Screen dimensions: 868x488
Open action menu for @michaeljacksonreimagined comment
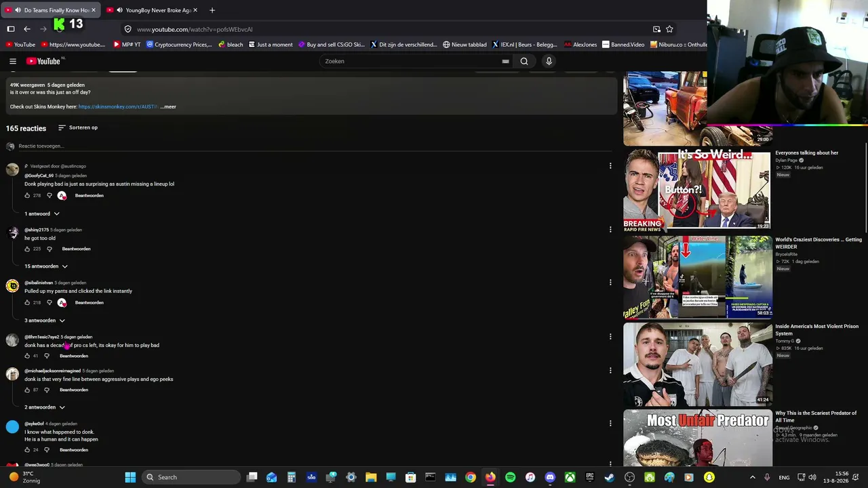610,371
